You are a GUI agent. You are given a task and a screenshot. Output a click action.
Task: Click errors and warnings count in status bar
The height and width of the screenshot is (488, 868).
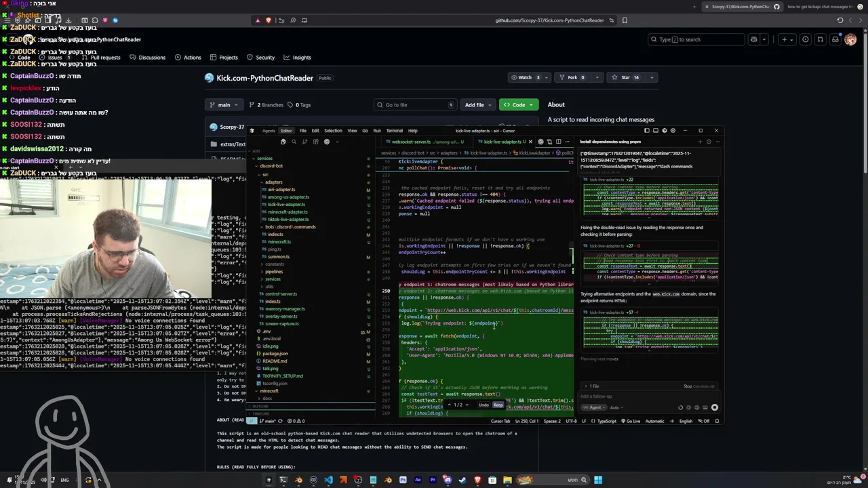pyautogui.click(x=296, y=421)
